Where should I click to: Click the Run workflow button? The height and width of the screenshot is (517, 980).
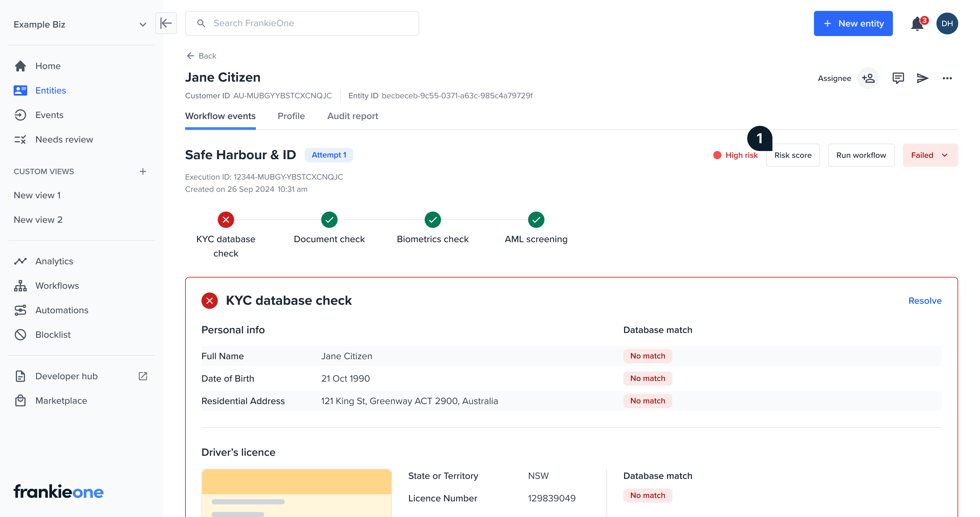coord(861,155)
